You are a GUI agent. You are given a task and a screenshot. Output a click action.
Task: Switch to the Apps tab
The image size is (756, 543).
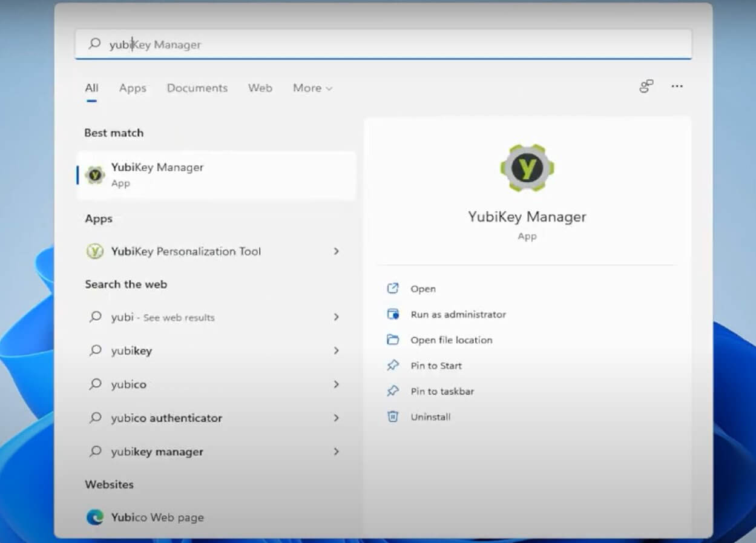pos(133,88)
